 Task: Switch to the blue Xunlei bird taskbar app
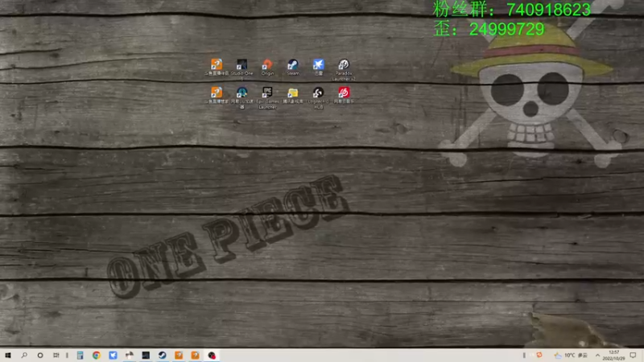click(x=113, y=355)
